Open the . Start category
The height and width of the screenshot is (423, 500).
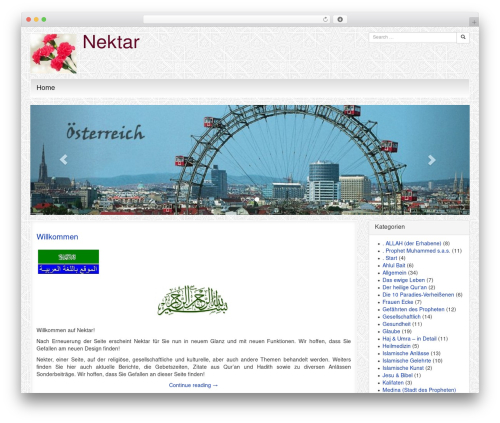click(390, 258)
